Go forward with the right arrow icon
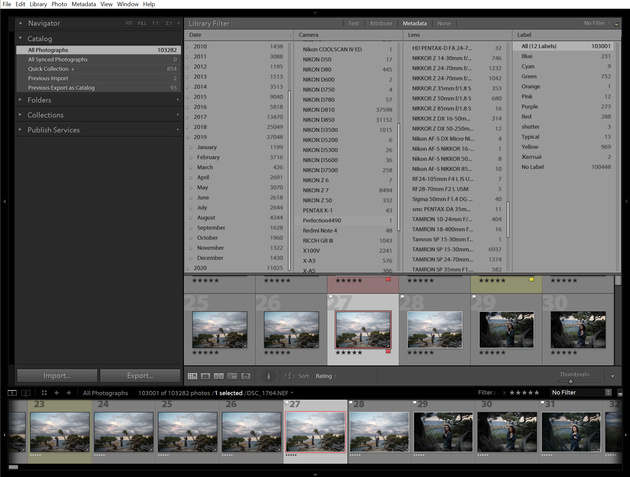Viewport: 630px width, 477px height. 69,393
